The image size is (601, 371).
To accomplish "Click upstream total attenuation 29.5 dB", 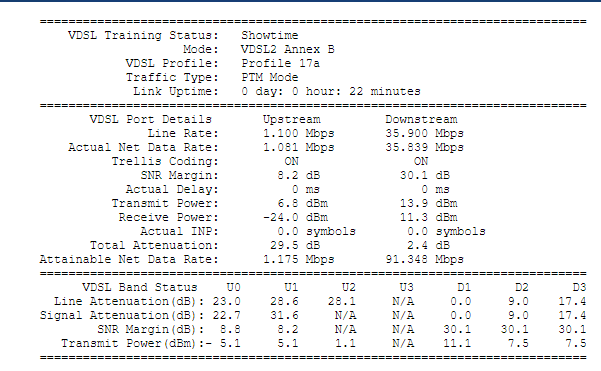I will point(295,246).
